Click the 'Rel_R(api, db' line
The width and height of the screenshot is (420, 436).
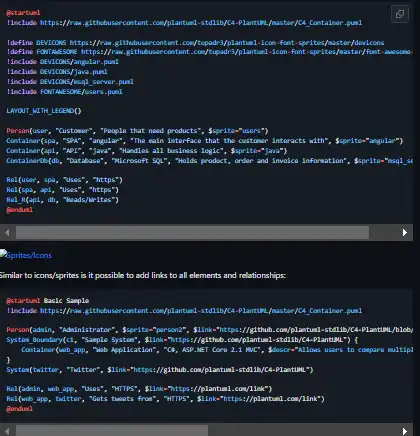63,200
